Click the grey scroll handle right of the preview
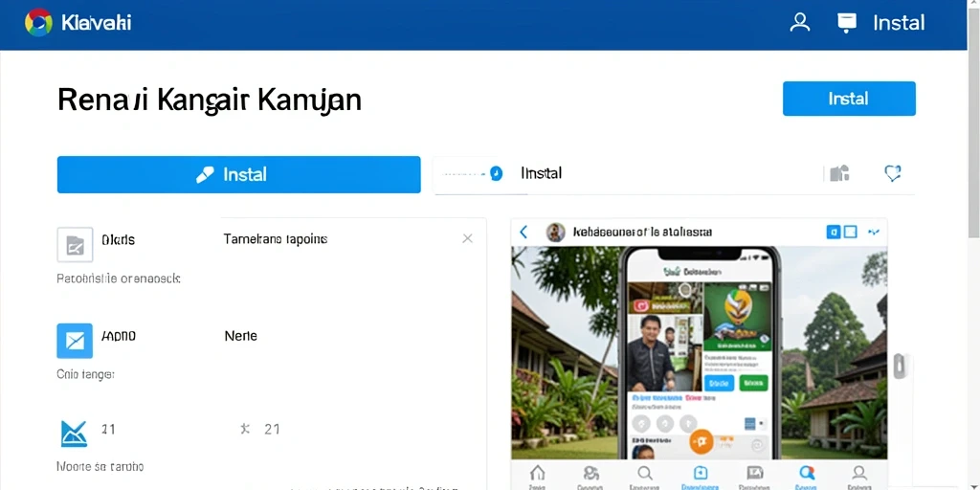This screenshot has height=490, width=980. (900, 366)
